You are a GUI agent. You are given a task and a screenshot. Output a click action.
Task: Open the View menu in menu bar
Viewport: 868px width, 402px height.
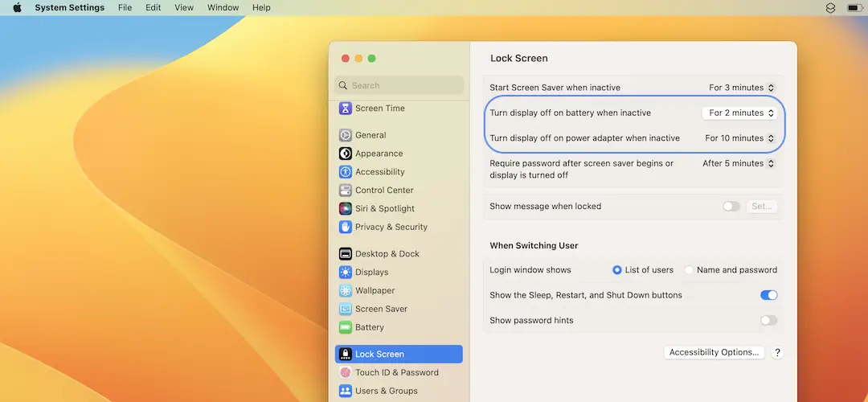pyautogui.click(x=184, y=8)
